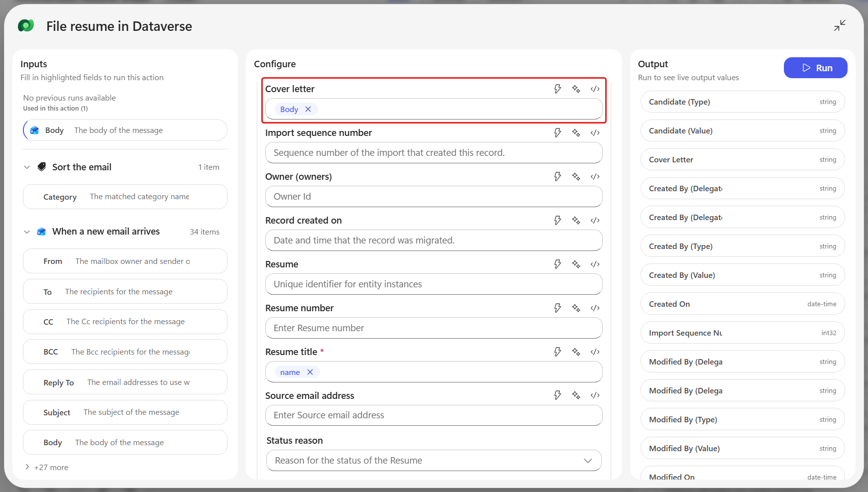Viewport: 868px width, 492px height.
Task: Select the Candidate (Value) output
Action: coord(743,130)
